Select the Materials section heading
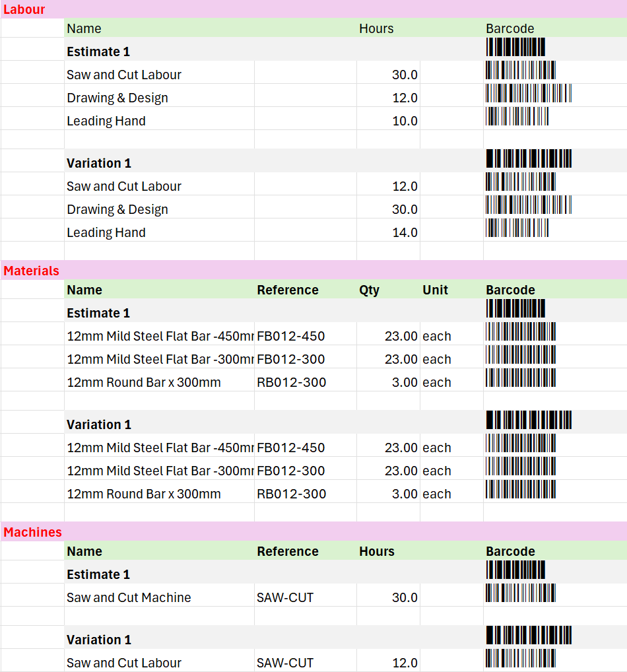 point(31,271)
